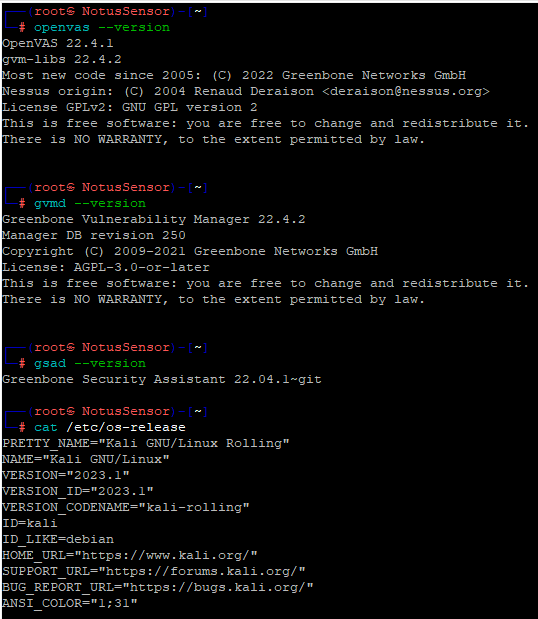The image size is (538, 619).
Task: Click the skull icon in the gvmd prompt
Action: 71,188
